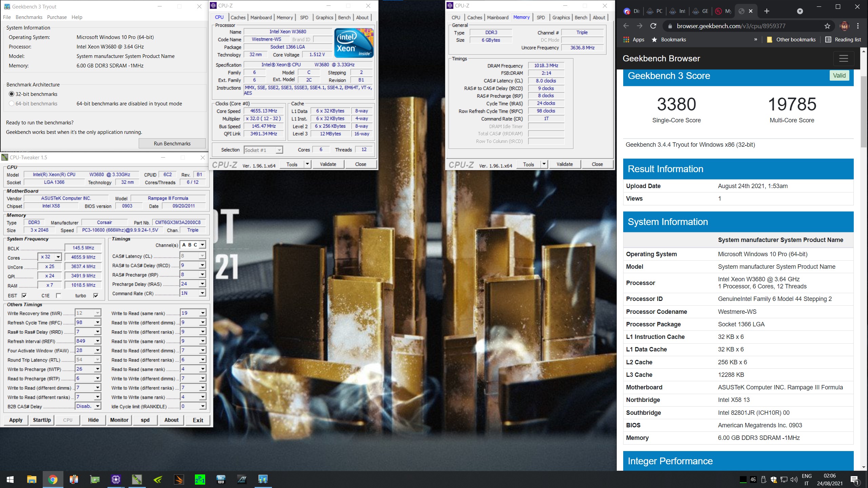Switch to Mainboard tab in left CPU-Z

click(x=261, y=18)
